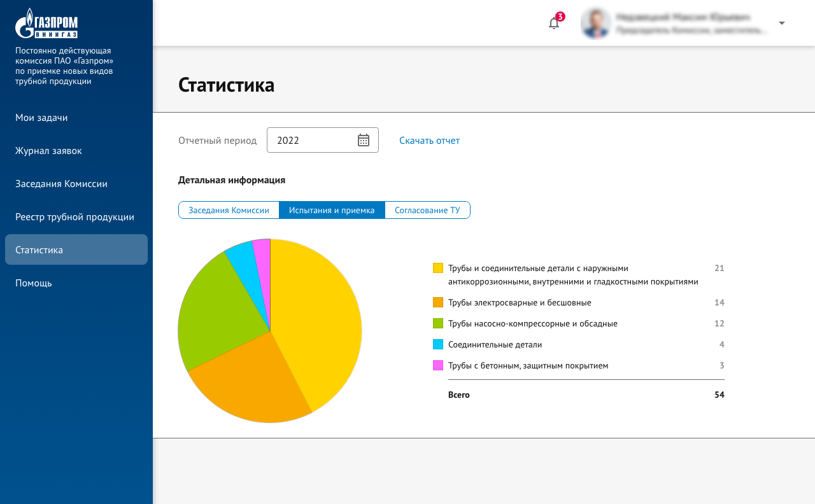Open 'Реестр трубной продукции' in sidebar
815x504 pixels.
coord(74,217)
